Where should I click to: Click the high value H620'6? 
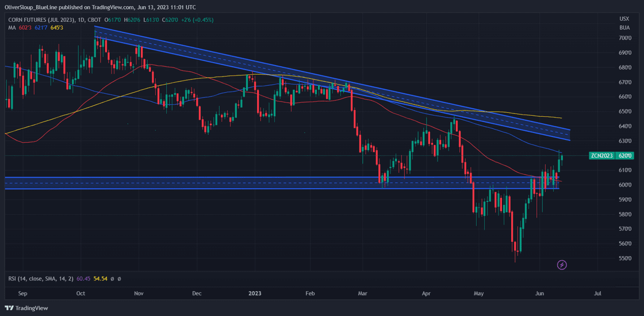coord(131,20)
